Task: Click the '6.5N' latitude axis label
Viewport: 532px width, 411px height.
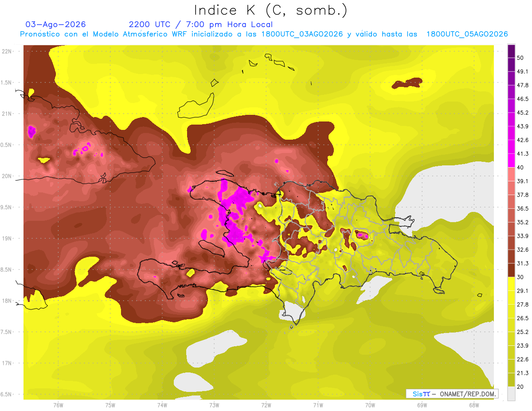Action: (7, 394)
